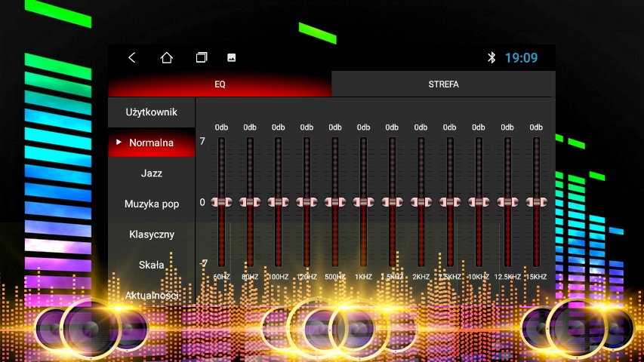Click the 12.5KHZ frequency label
The width and height of the screenshot is (644, 362).
click(x=507, y=277)
